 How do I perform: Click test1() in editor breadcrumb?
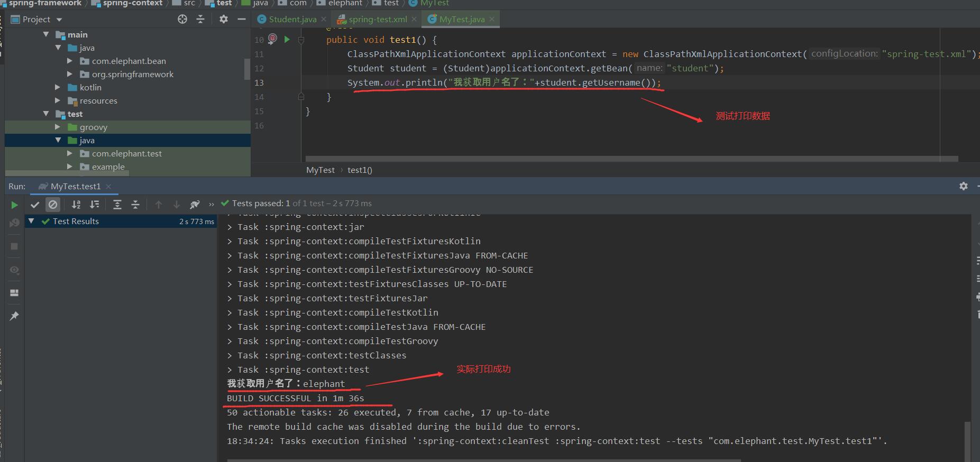(x=360, y=170)
